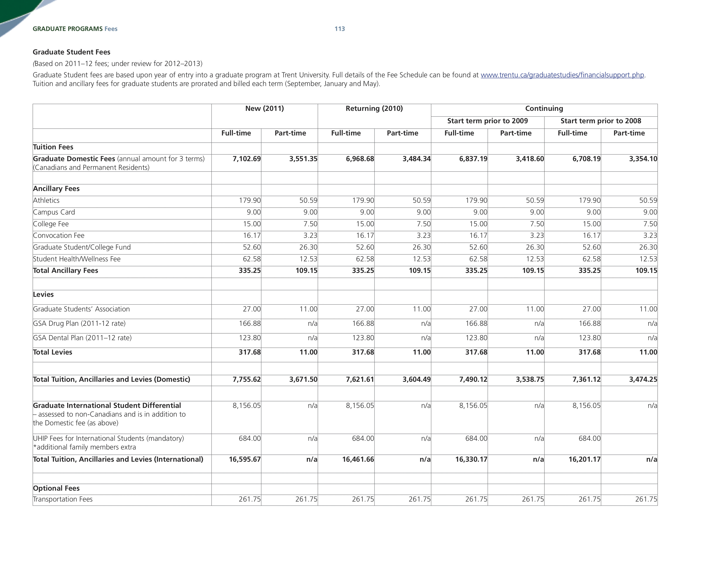The width and height of the screenshot is (719, 588).
Task: Click the "College Fee" row label
Action: [51, 224]
